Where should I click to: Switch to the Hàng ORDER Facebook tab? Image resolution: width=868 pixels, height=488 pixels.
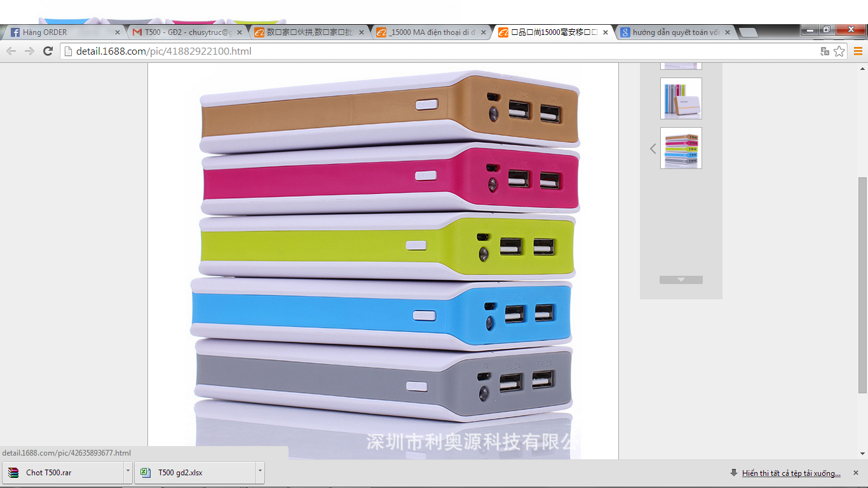click(x=60, y=32)
